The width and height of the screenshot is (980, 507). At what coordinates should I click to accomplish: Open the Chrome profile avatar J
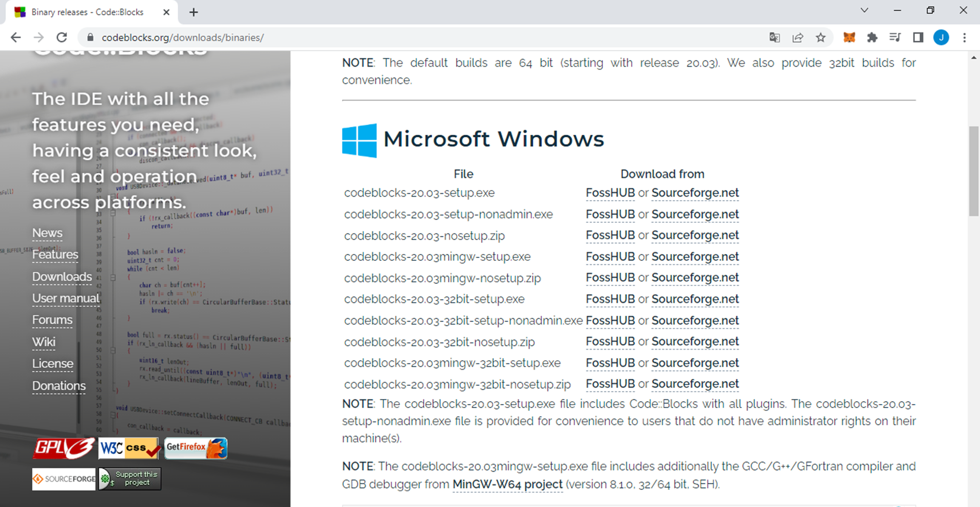[941, 37]
